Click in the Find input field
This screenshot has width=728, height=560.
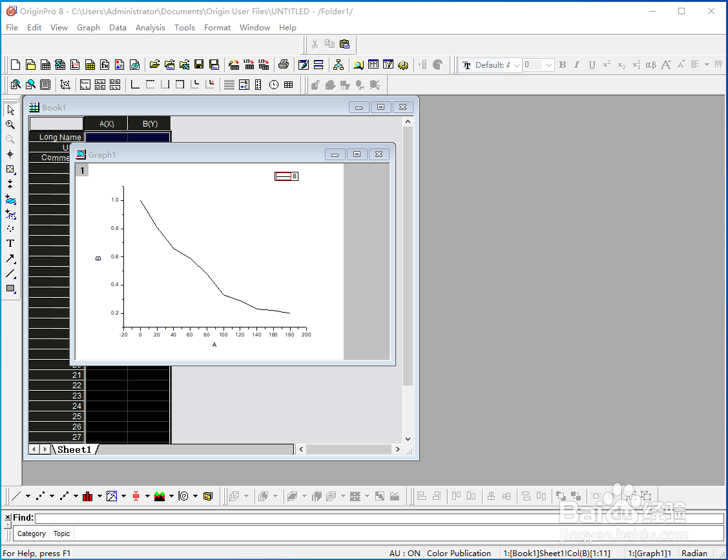click(379, 518)
